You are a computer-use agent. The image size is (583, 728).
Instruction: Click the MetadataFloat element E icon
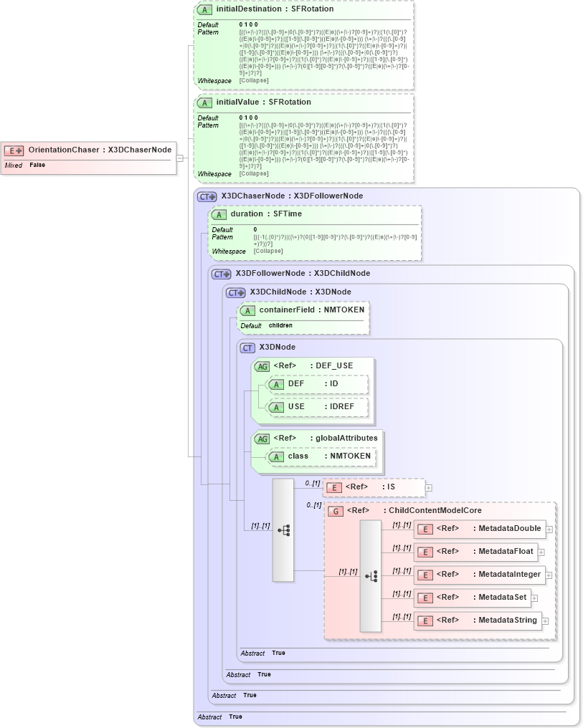tap(425, 552)
